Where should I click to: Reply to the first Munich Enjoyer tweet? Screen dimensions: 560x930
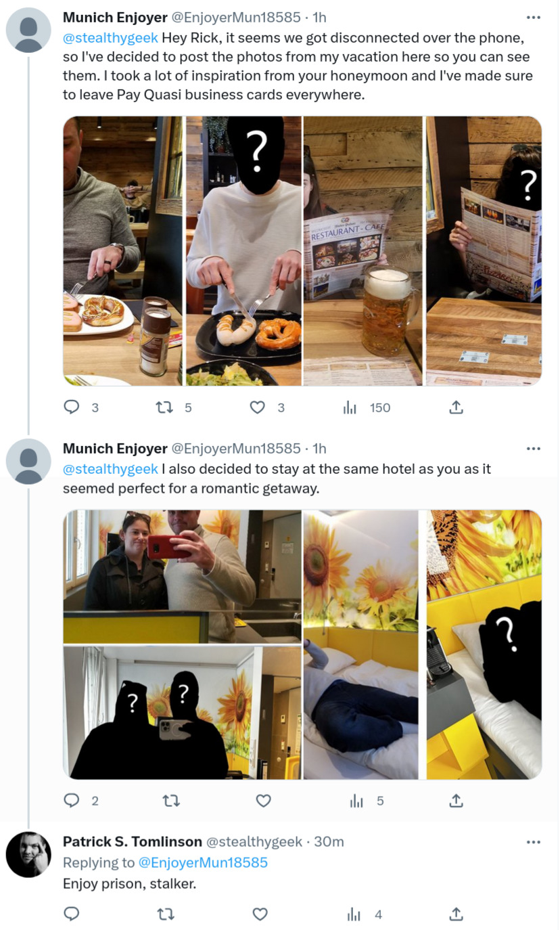(72, 407)
